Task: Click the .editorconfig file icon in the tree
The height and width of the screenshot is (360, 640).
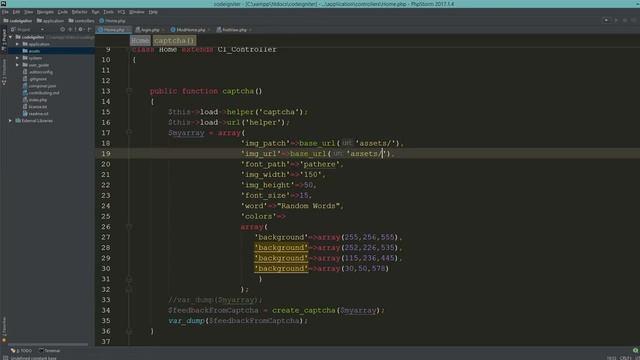Action: point(25,72)
